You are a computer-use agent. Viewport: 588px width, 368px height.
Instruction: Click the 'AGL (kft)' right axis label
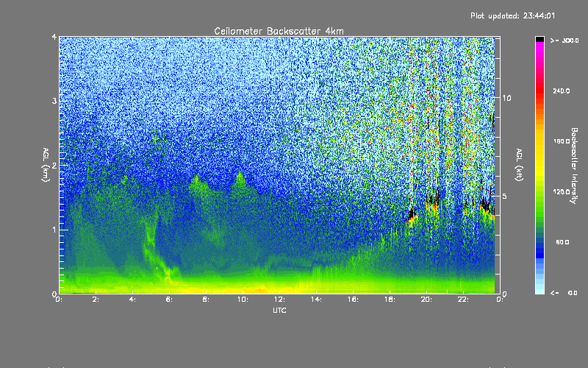pyautogui.click(x=519, y=165)
